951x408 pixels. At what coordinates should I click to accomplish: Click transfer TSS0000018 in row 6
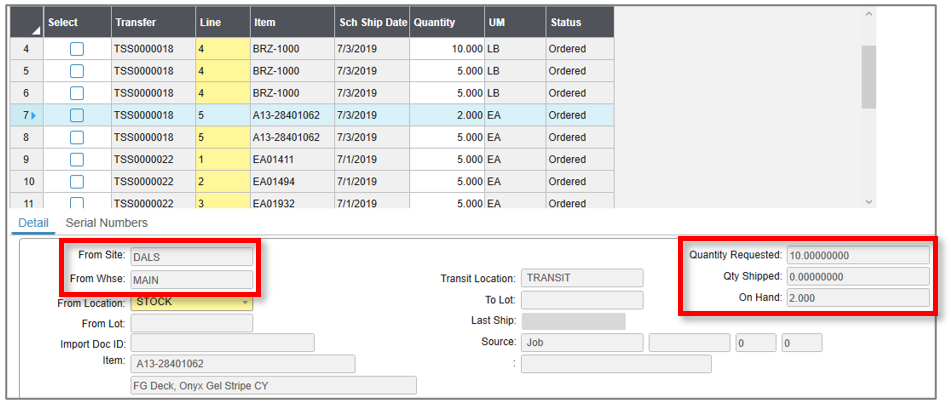153,93
